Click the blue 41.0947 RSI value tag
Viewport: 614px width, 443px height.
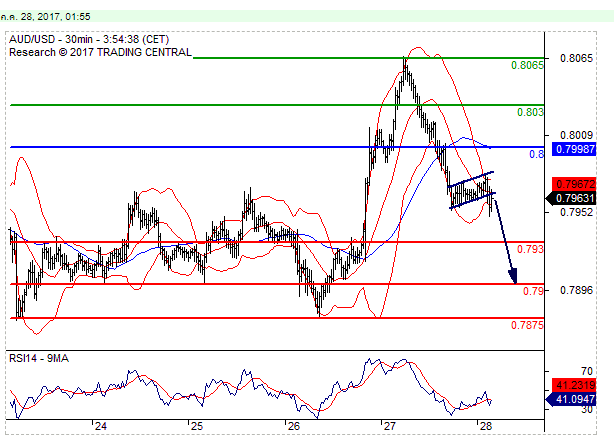[x=571, y=399]
